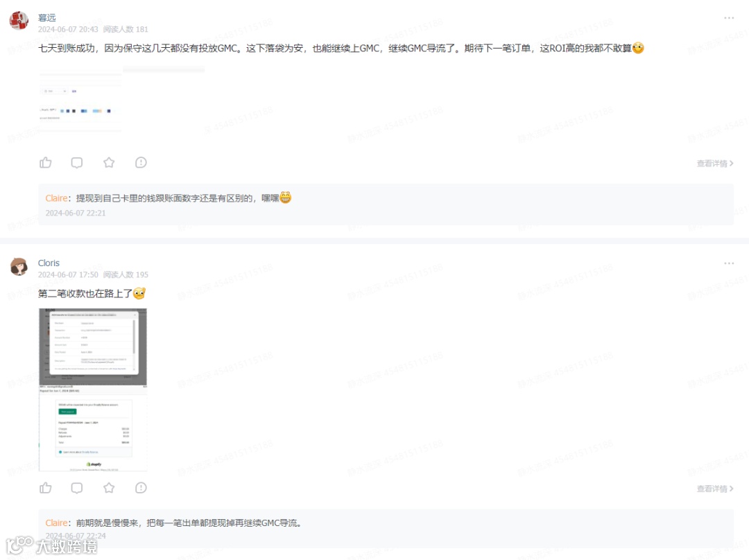
Task: Toggle the favorite star on Cloris's post
Action: (109, 488)
